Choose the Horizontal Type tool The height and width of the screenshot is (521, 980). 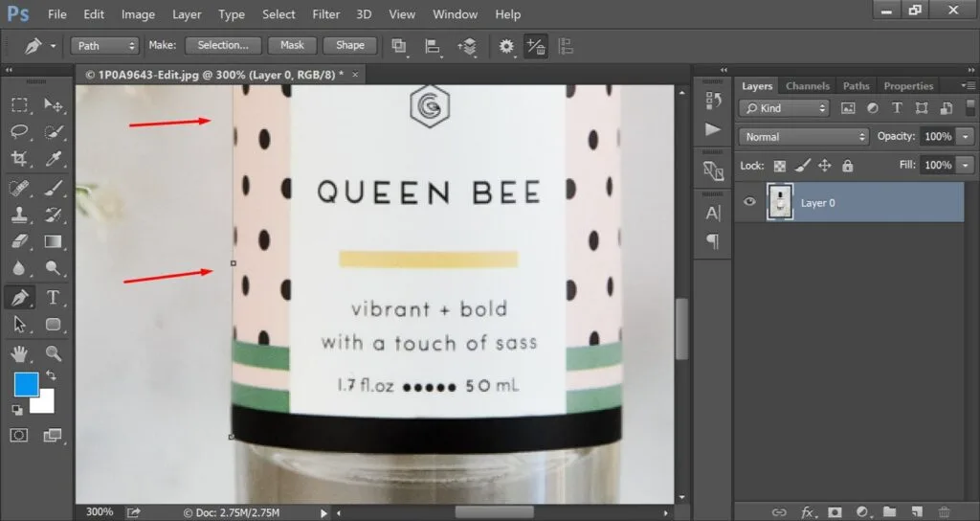coord(54,298)
